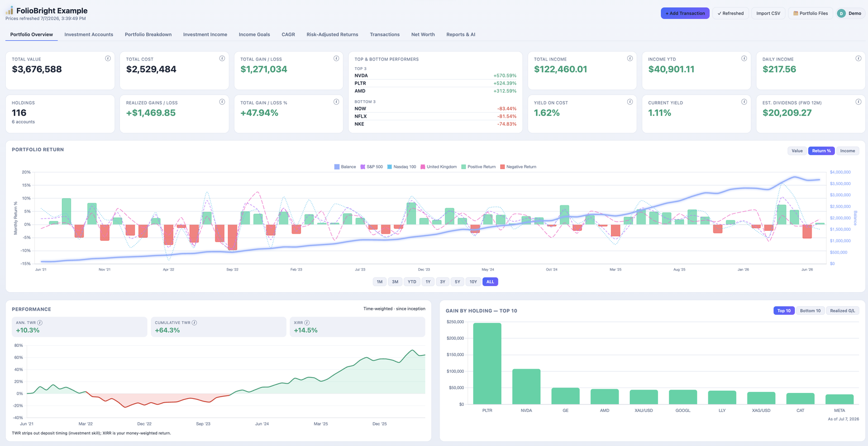Select Return % chart mode

pyautogui.click(x=821, y=151)
